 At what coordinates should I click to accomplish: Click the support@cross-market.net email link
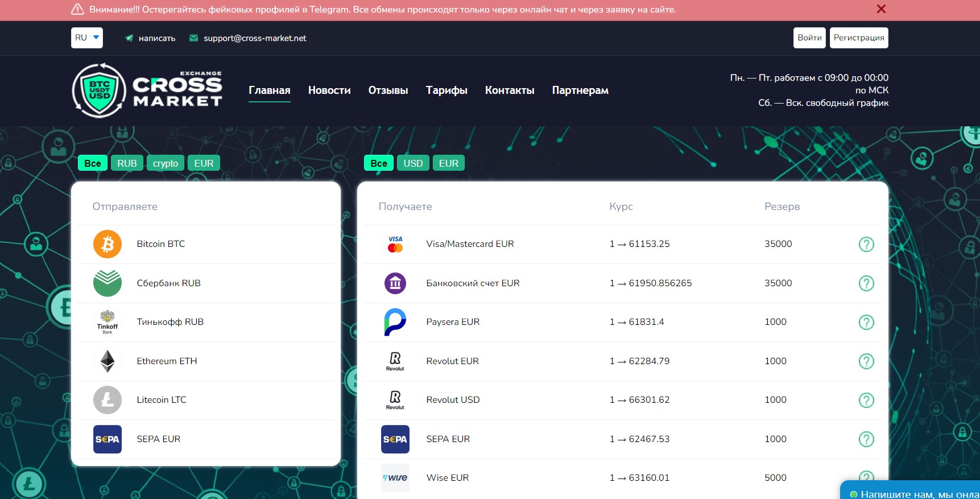pos(255,38)
